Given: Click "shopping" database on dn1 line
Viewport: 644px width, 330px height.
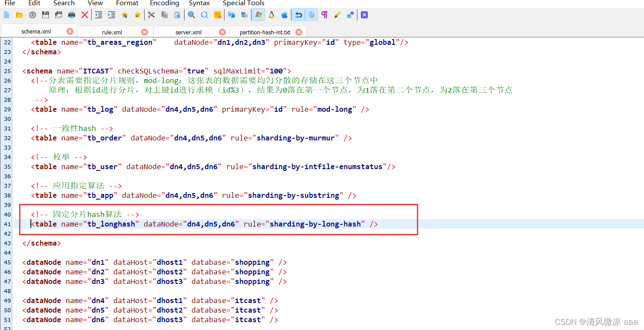Looking at the screenshot, I should click(x=252, y=262).
